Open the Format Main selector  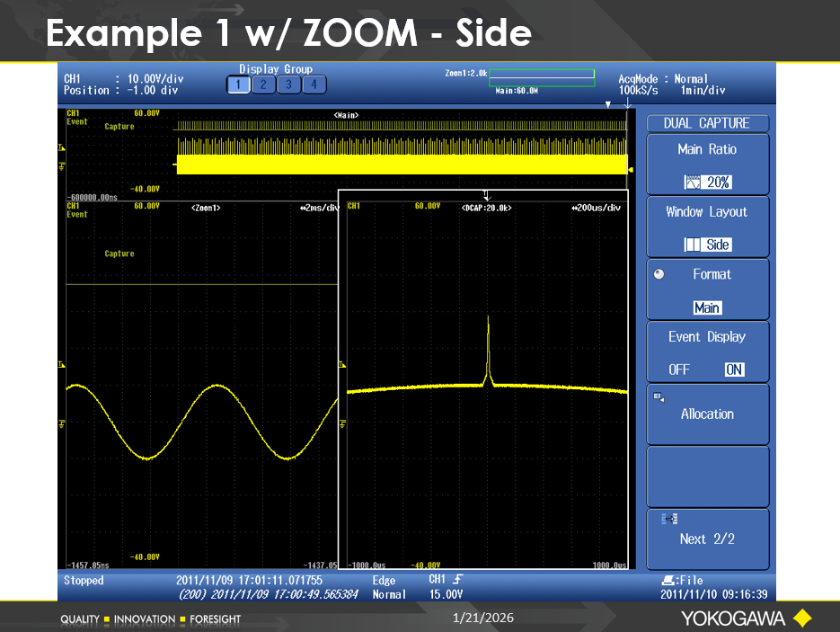click(707, 307)
